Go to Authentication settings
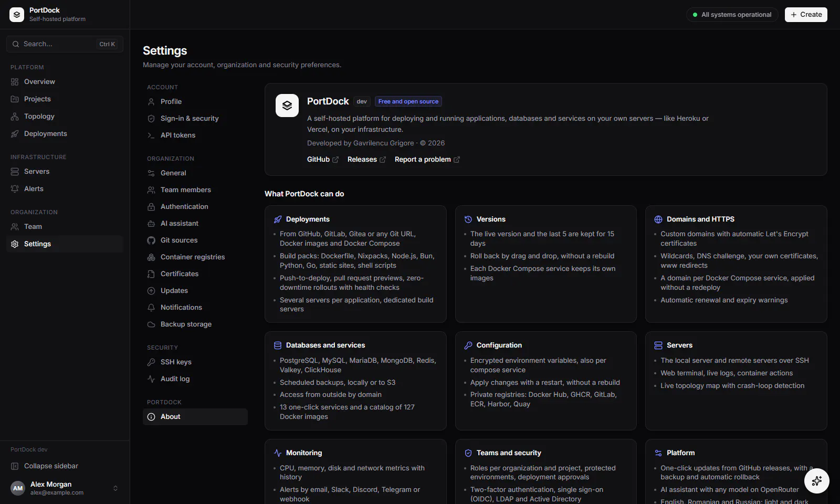Screen dimensions: 840x504 click(195, 207)
